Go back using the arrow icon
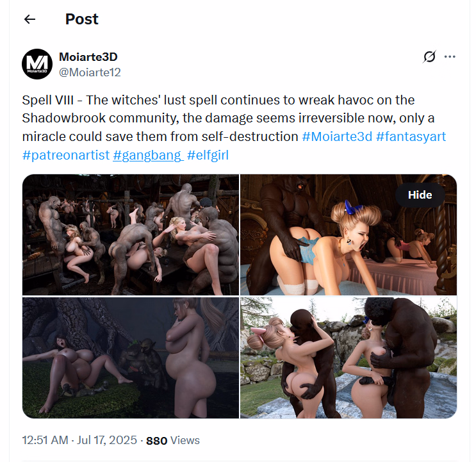The image size is (476, 462). tap(29, 19)
